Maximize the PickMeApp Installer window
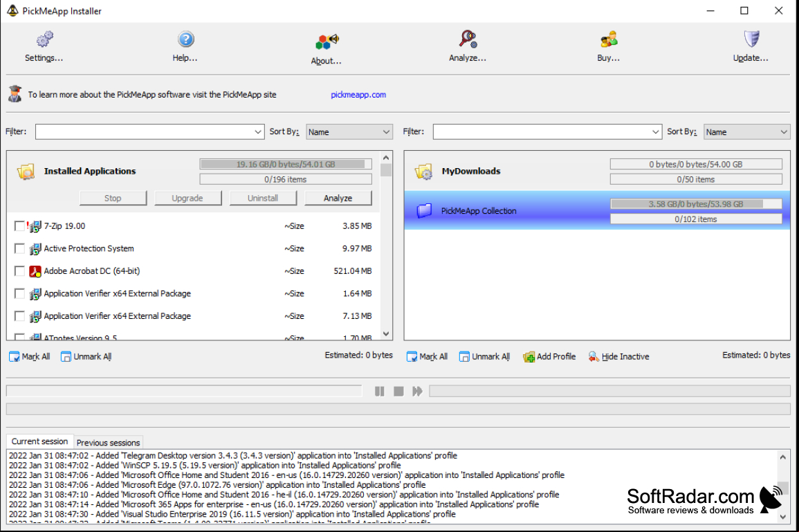The width and height of the screenshot is (799, 532). pos(744,10)
